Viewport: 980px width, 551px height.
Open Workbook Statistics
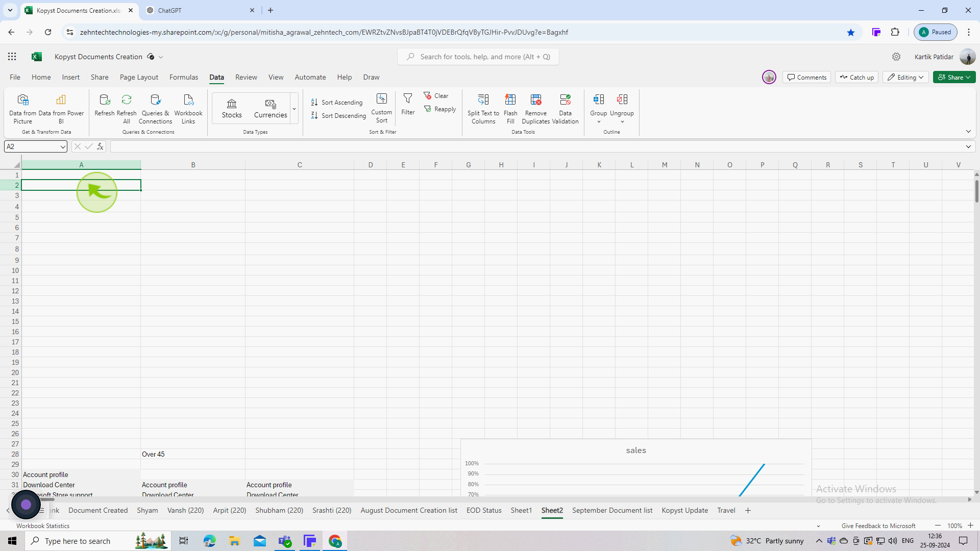coord(43,525)
